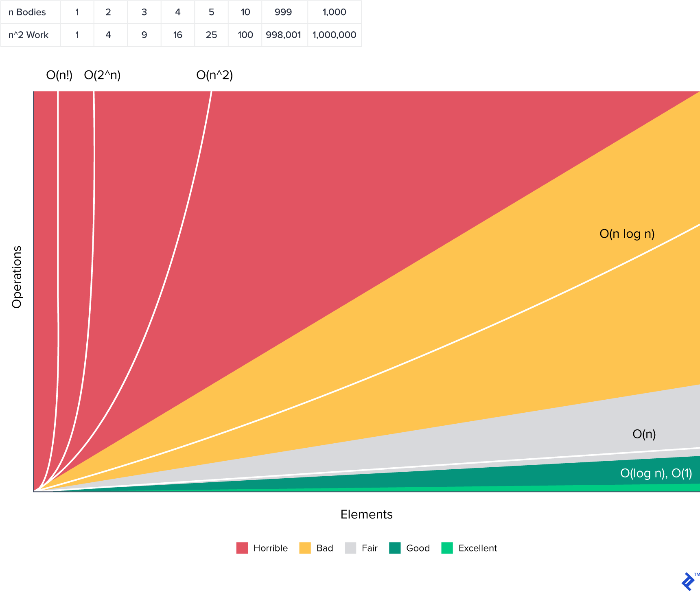Click the Operations y-axis title
This screenshot has height=591, width=700.
17,277
